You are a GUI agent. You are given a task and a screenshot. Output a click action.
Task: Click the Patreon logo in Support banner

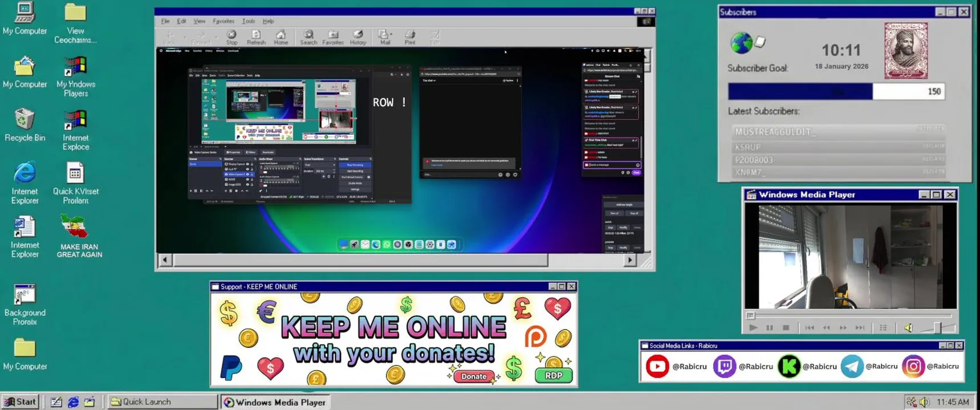coord(535,337)
